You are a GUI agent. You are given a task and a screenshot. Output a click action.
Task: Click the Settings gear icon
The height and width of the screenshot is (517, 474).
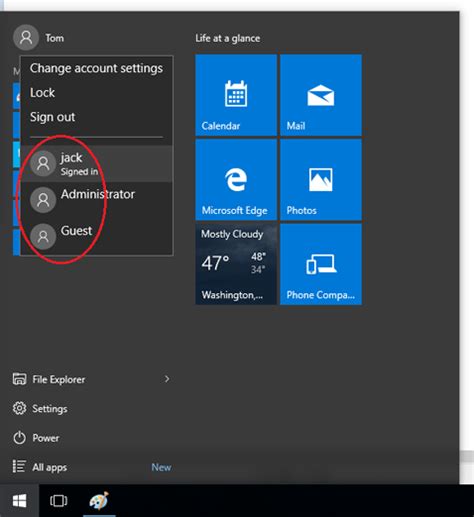pyautogui.click(x=19, y=408)
